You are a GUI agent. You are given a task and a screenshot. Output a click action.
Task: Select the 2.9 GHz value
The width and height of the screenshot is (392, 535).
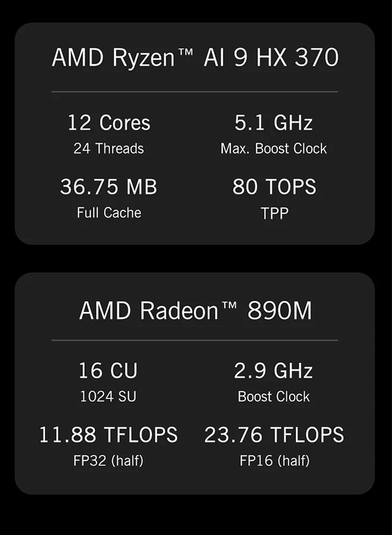(273, 371)
